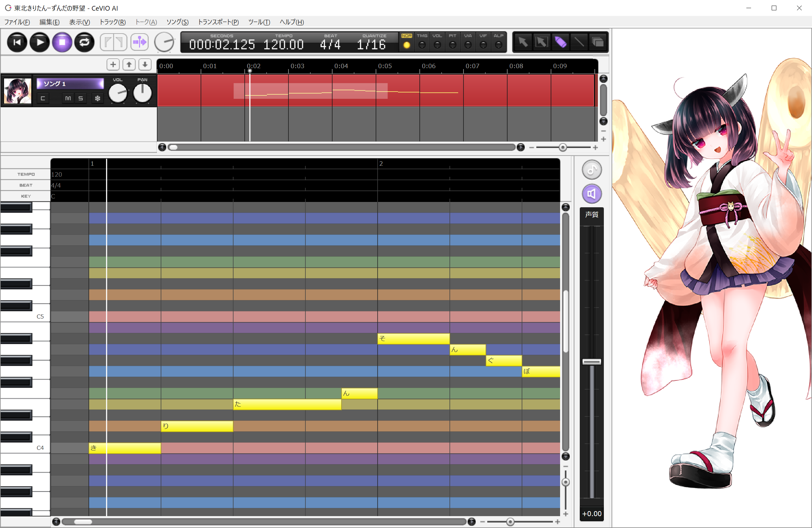The height and width of the screenshot is (528, 812).
Task: Open the ツール(T) menu
Action: [x=259, y=22]
